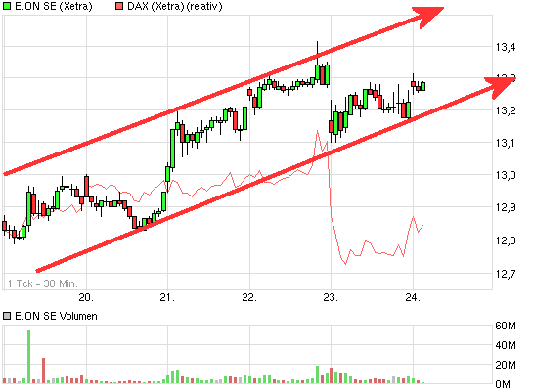Image resolution: width=533 pixels, height=392 pixels.
Task: Select the 'DAX (Xetra) (relativ)' legend label
Action: tap(175, 6)
